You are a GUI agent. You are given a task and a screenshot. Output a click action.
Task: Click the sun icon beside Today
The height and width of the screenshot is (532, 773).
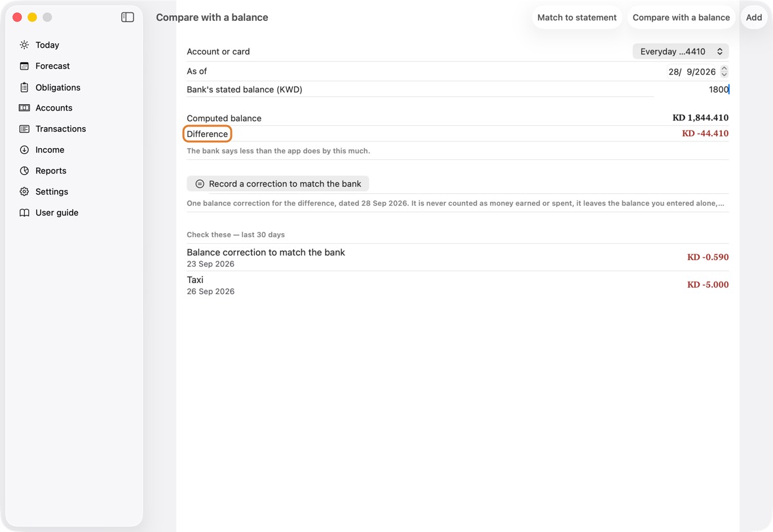tap(24, 45)
